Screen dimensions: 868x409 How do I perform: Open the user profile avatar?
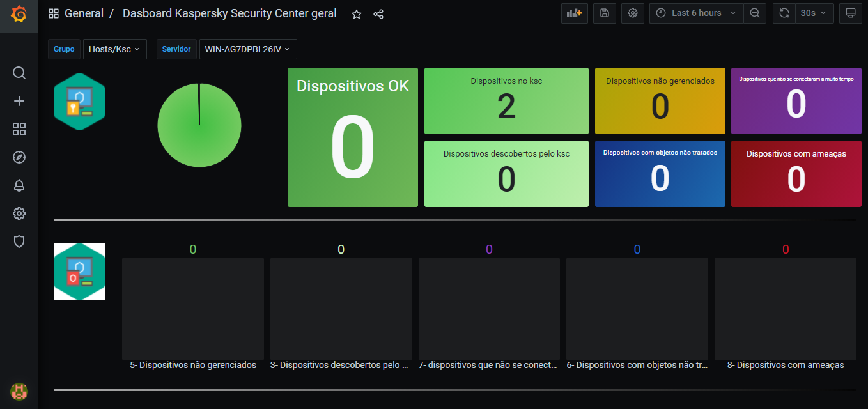point(19,391)
